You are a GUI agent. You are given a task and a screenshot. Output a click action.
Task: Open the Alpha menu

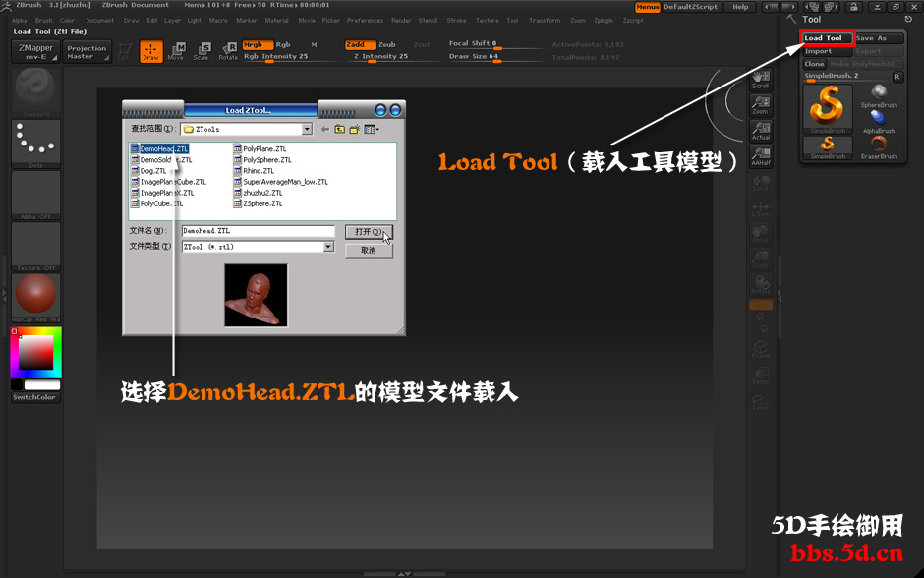(20, 20)
